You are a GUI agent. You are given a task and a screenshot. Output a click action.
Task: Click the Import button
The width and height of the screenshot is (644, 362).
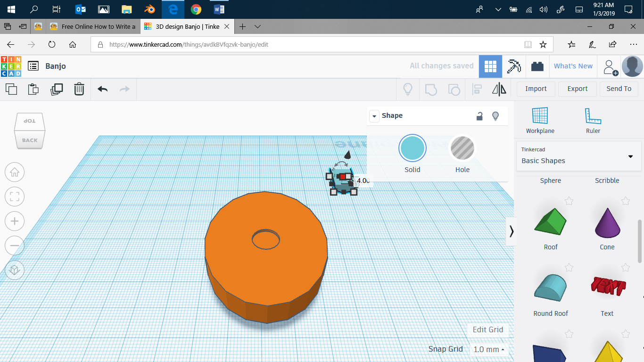536,89
